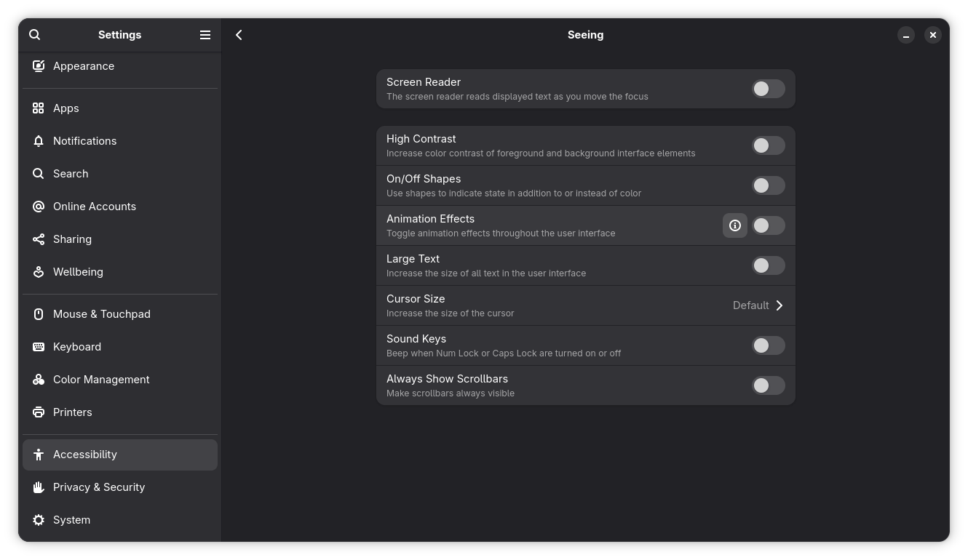This screenshot has height=560, width=968.
Task: Click the Printers icon in sidebar
Action: click(39, 412)
